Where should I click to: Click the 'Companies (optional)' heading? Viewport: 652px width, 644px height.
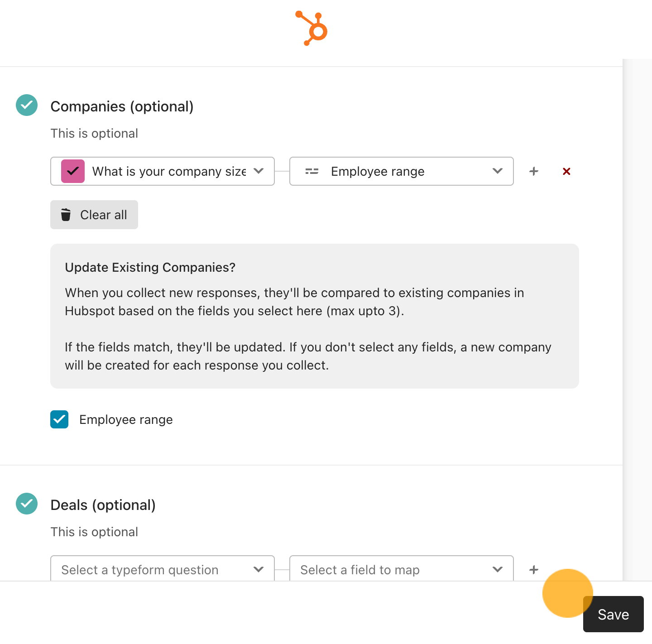pos(122,106)
